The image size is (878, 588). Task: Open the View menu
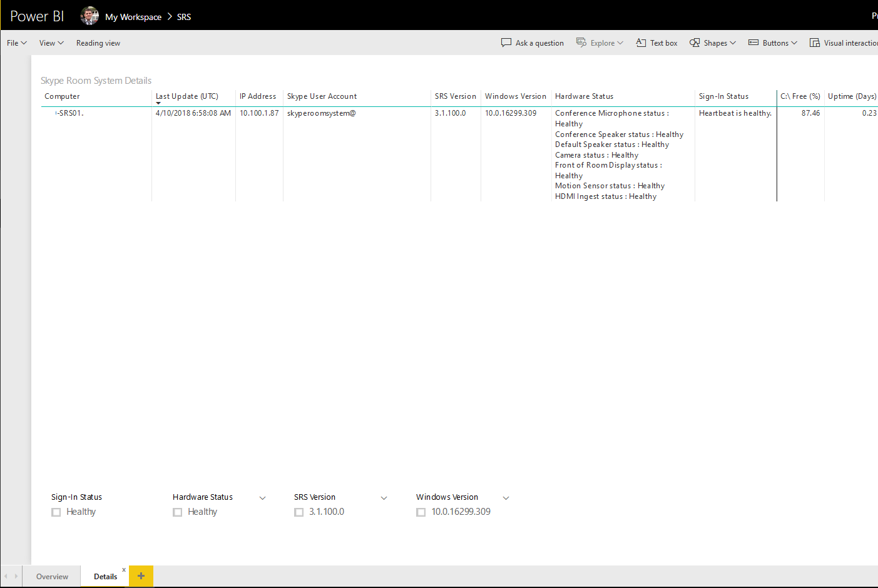tap(51, 43)
